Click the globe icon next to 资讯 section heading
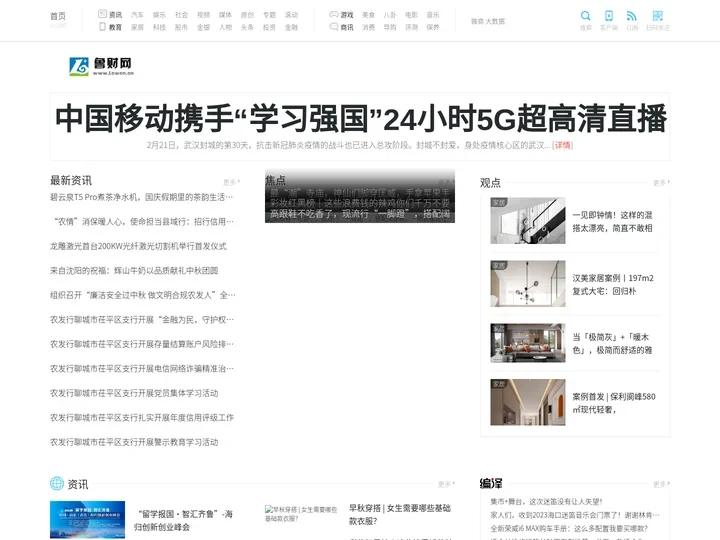The image size is (720, 540). click(x=57, y=484)
